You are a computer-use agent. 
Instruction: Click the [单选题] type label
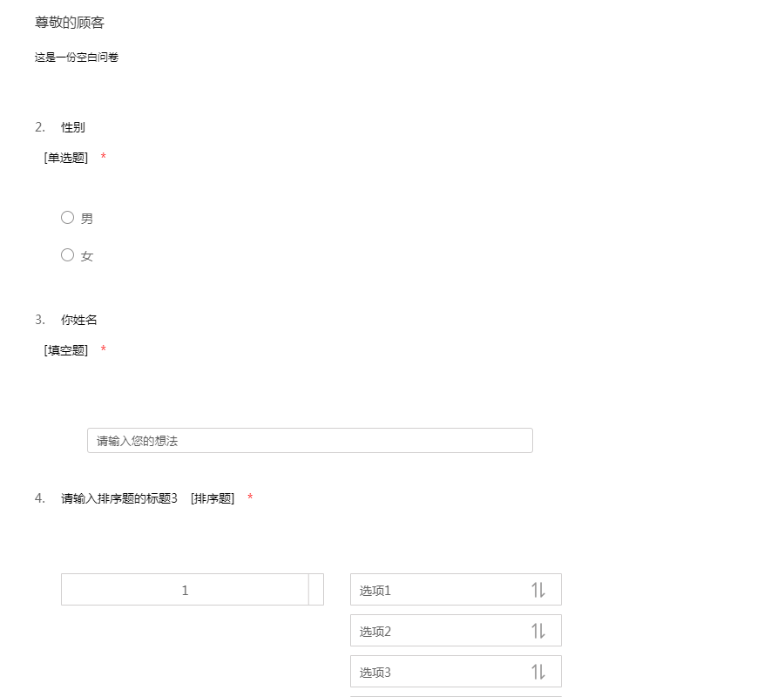pyautogui.click(x=66, y=158)
